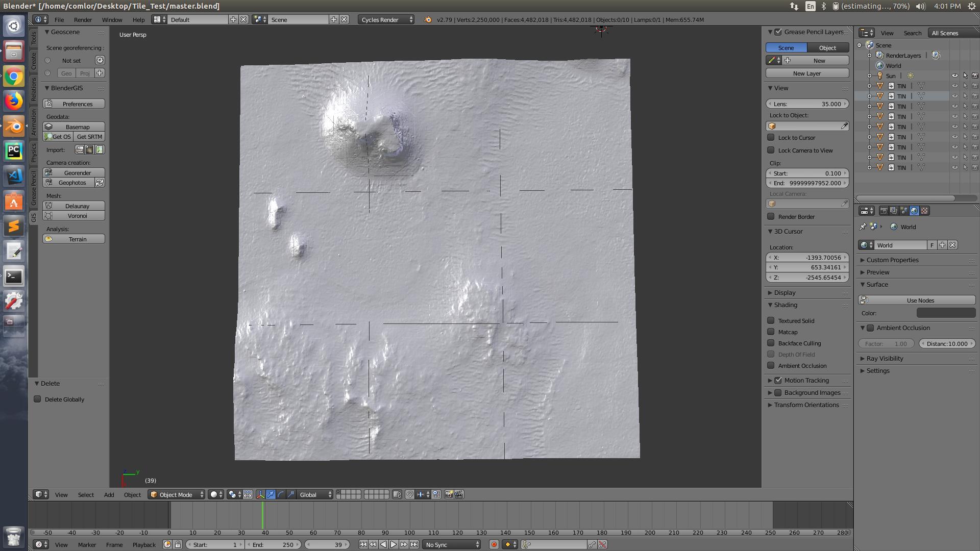
Task: Open georeferencing settings gear icon
Action: pyautogui.click(x=100, y=60)
